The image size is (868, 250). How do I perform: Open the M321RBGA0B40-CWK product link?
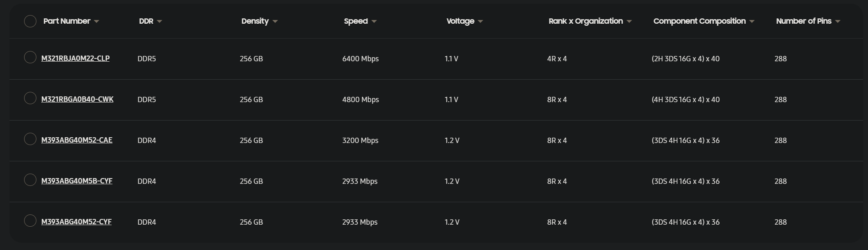[77, 99]
